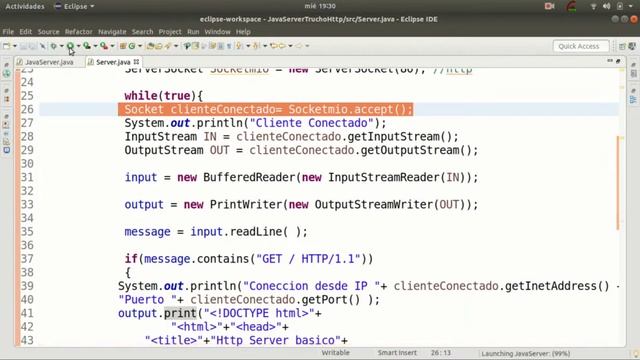This screenshot has height=360, width=640.
Task: Click the New file toolbar icon
Action: 7,46
